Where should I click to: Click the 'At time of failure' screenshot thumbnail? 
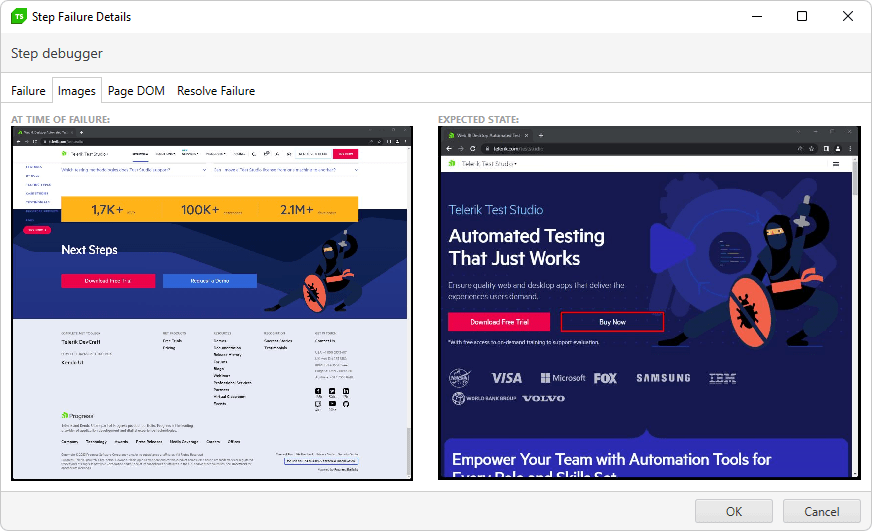click(x=212, y=303)
